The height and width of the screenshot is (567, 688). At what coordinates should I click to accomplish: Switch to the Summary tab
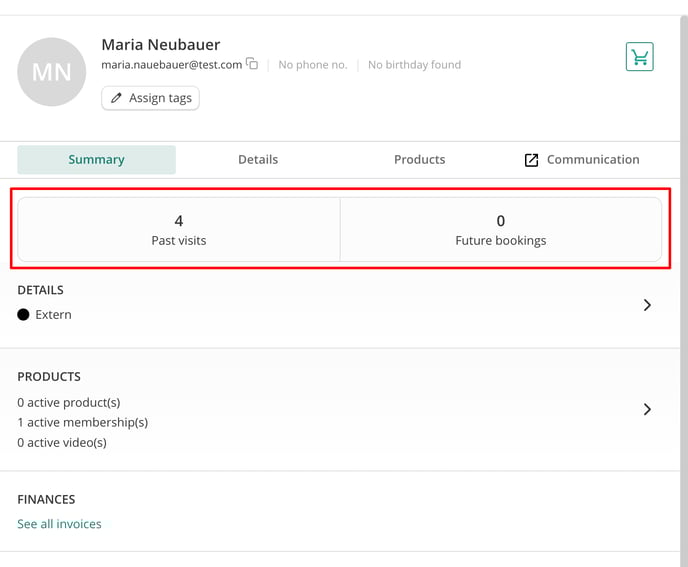(97, 160)
